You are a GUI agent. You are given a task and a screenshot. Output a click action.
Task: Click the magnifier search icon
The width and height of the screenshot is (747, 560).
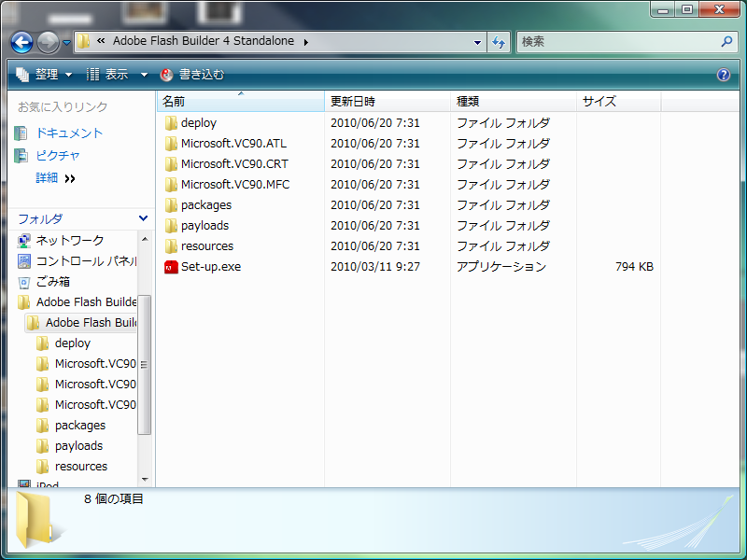726,42
